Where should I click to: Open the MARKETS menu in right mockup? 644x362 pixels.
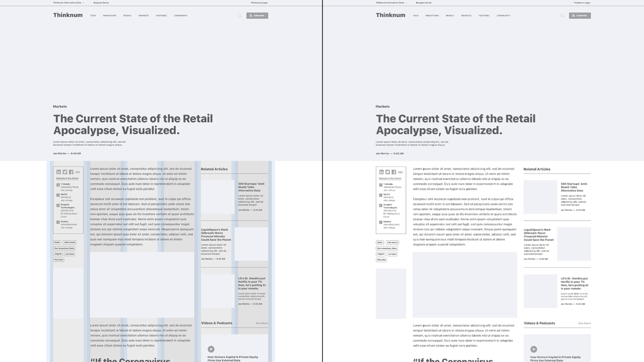(466, 15)
